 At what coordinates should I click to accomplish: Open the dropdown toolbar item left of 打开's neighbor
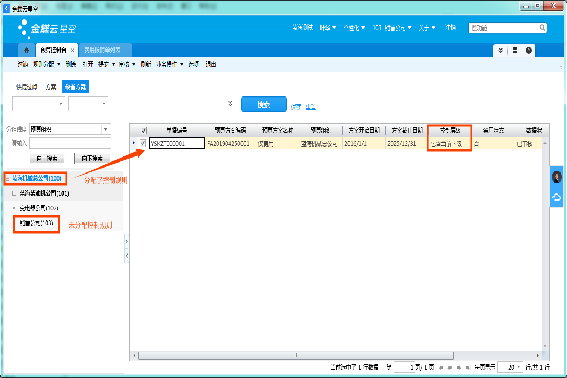(x=47, y=64)
